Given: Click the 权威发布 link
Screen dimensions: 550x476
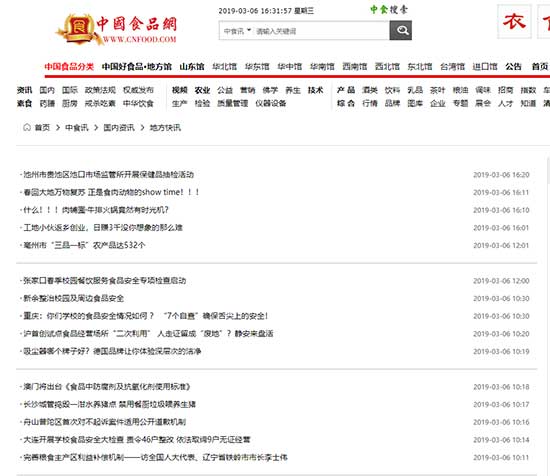Looking at the screenshot, I should [x=138, y=90].
